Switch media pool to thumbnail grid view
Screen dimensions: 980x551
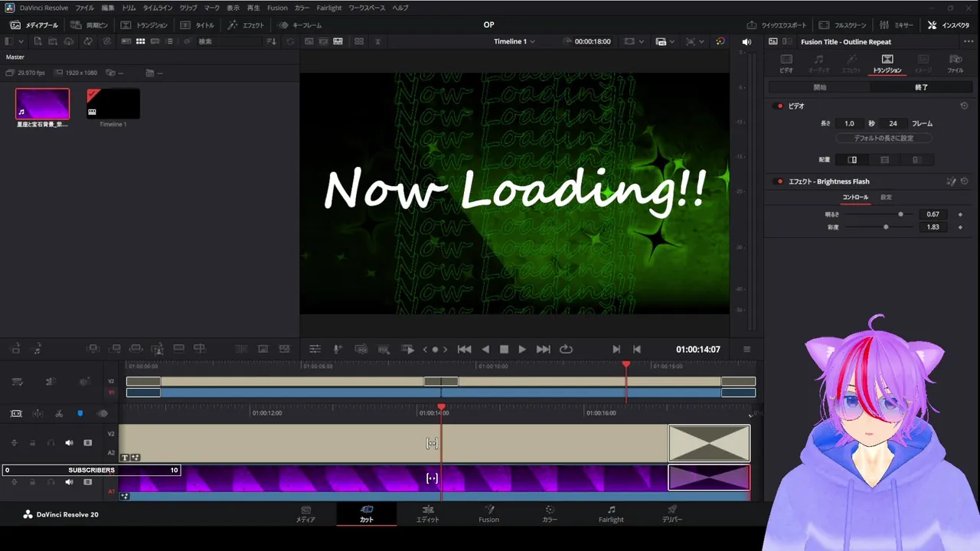click(140, 41)
